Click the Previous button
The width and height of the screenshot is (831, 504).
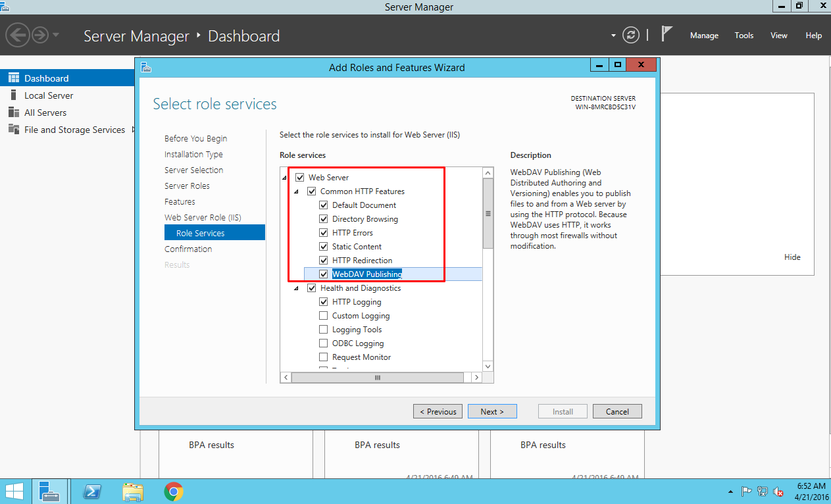tap(438, 411)
